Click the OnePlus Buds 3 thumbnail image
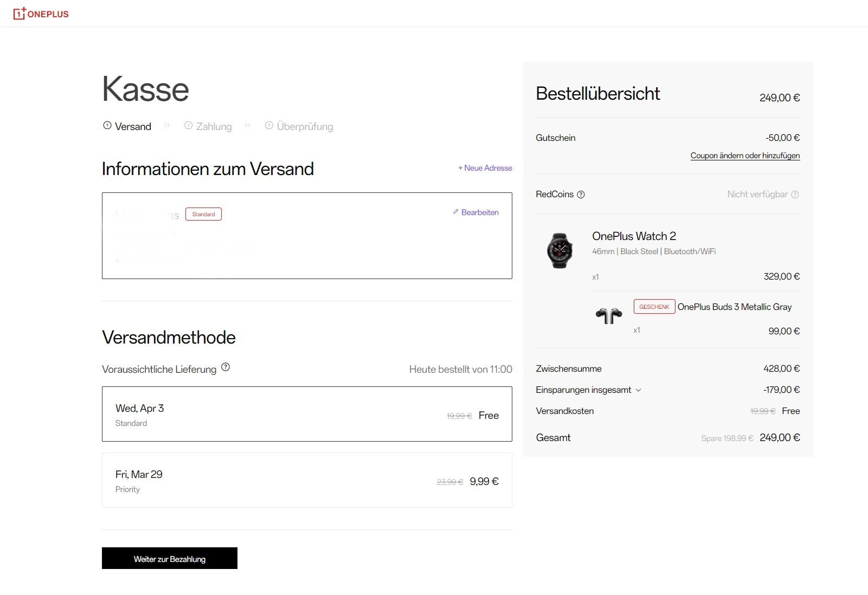Image resolution: width=868 pixels, height=595 pixels. [x=608, y=315]
